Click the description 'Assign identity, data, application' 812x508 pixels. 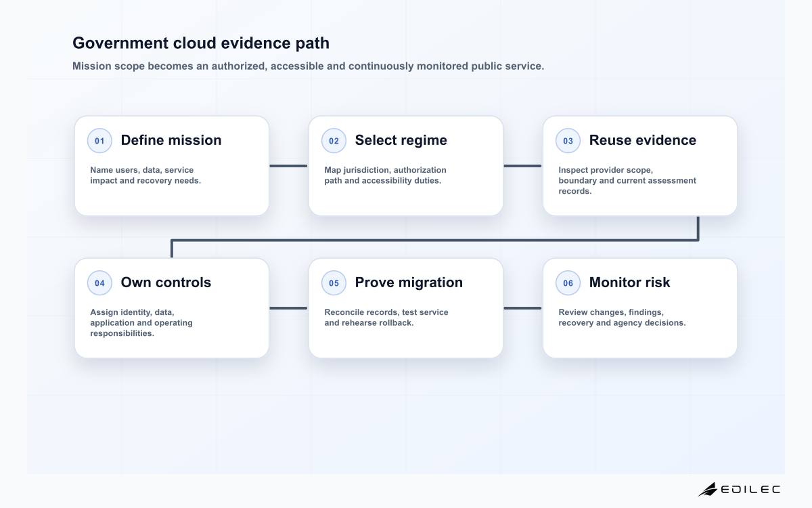click(x=141, y=323)
